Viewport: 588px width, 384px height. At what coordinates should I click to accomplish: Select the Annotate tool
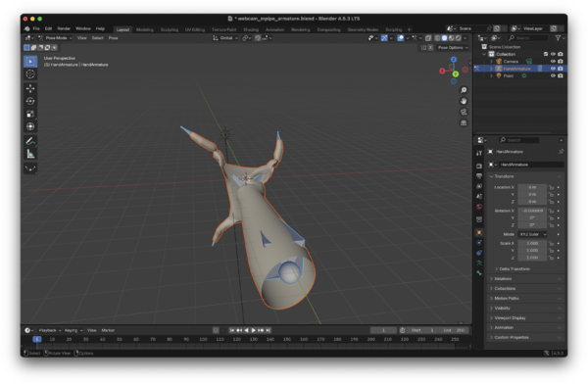30,141
